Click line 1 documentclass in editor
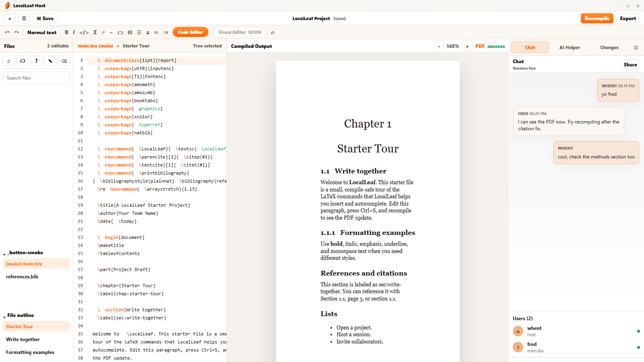 (157, 61)
